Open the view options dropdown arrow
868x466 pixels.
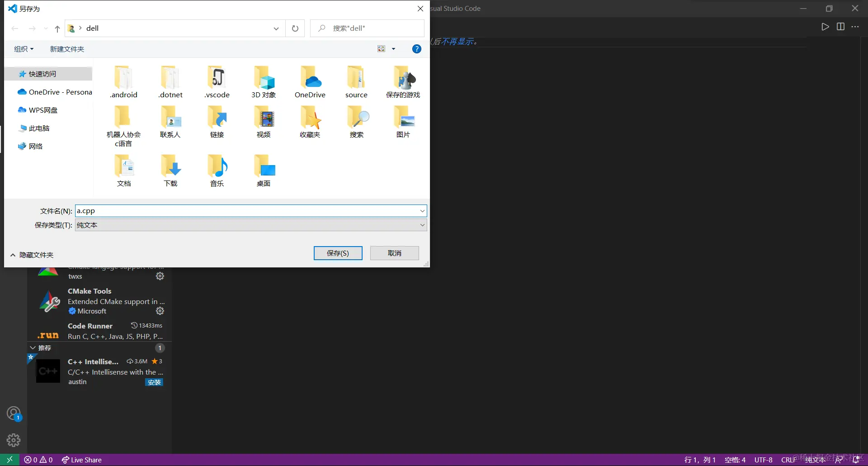click(x=393, y=49)
